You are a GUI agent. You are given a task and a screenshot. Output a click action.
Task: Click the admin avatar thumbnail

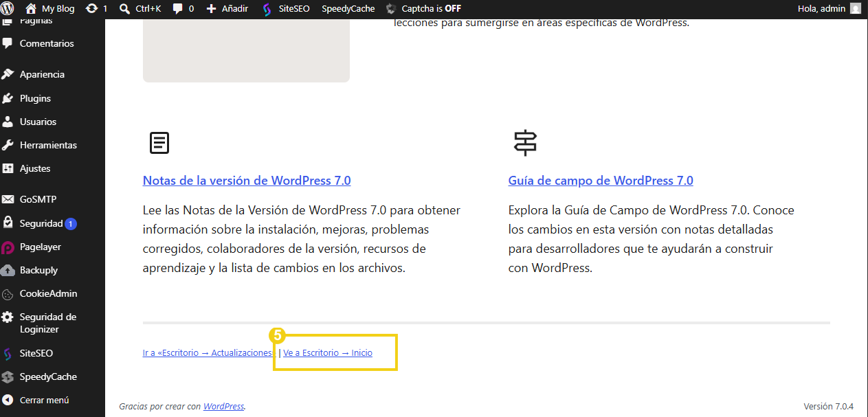pos(855,9)
